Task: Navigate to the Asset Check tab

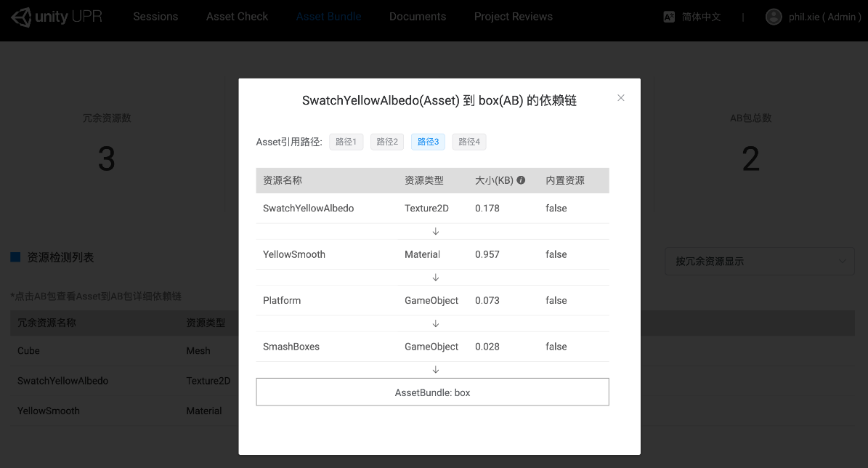Action: coord(237,16)
